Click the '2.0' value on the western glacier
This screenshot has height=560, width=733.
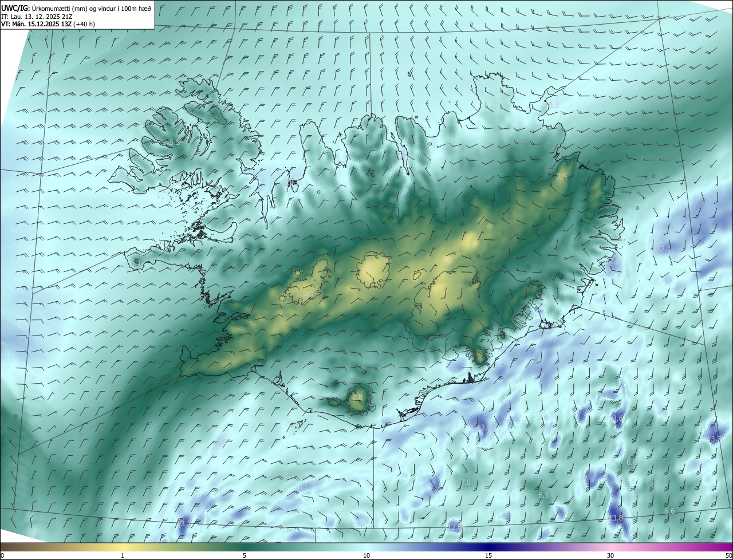click(308, 294)
